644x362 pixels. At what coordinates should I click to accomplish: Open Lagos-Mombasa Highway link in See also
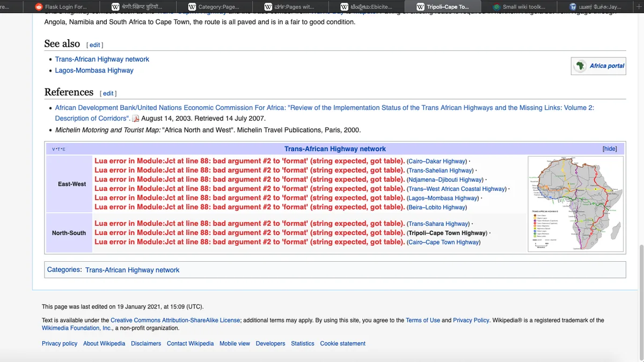(94, 70)
